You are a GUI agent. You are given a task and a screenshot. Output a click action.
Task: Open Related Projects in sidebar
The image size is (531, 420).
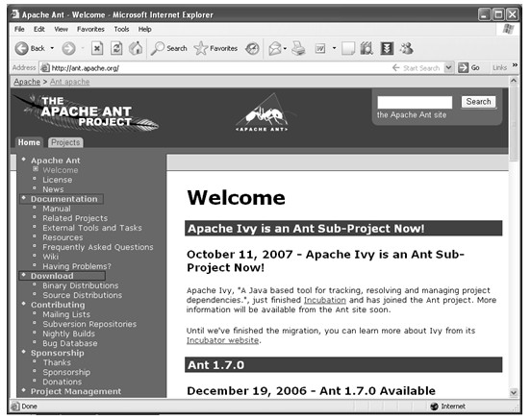[75, 218]
